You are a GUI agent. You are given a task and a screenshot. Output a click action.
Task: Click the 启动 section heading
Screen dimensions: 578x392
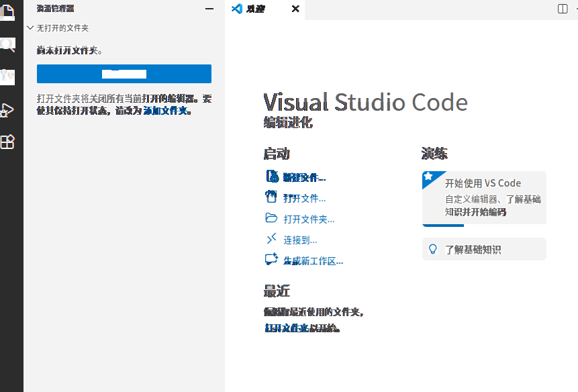point(277,154)
